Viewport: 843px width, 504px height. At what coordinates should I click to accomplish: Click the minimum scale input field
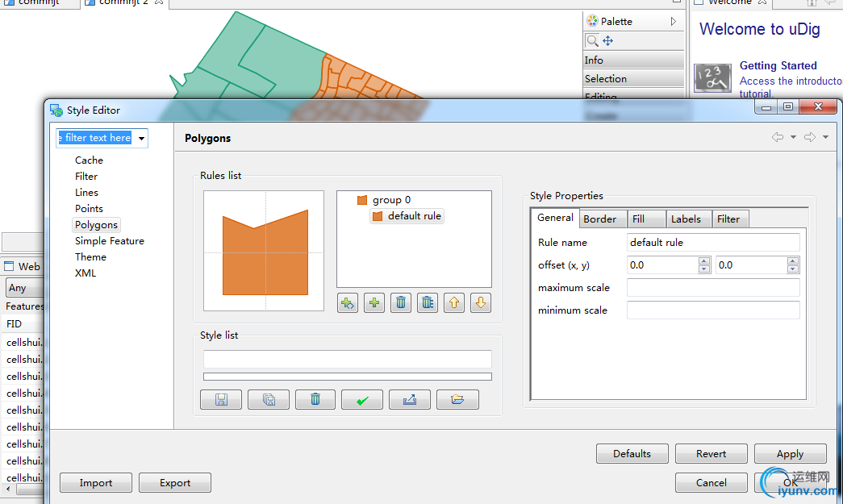(713, 310)
